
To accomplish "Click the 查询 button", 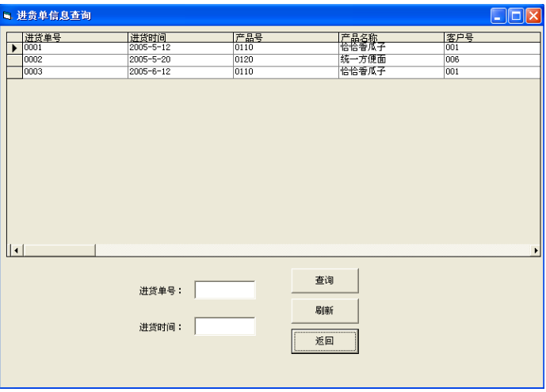I will coord(325,280).
